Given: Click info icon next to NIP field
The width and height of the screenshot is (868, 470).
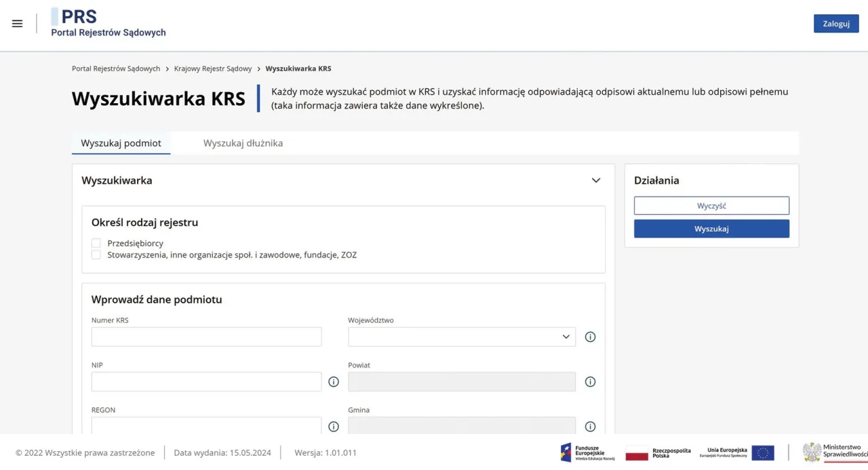Looking at the screenshot, I should 333,382.
